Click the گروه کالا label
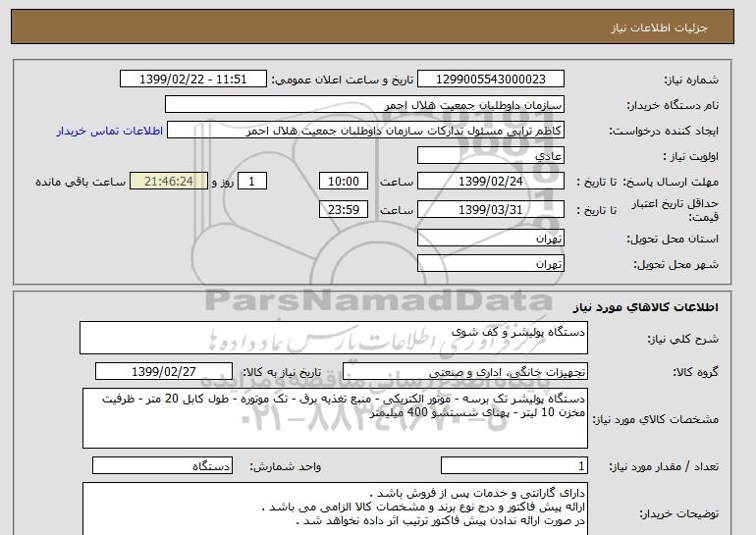The width and height of the screenshot is (756, 535). pos(695,372)
